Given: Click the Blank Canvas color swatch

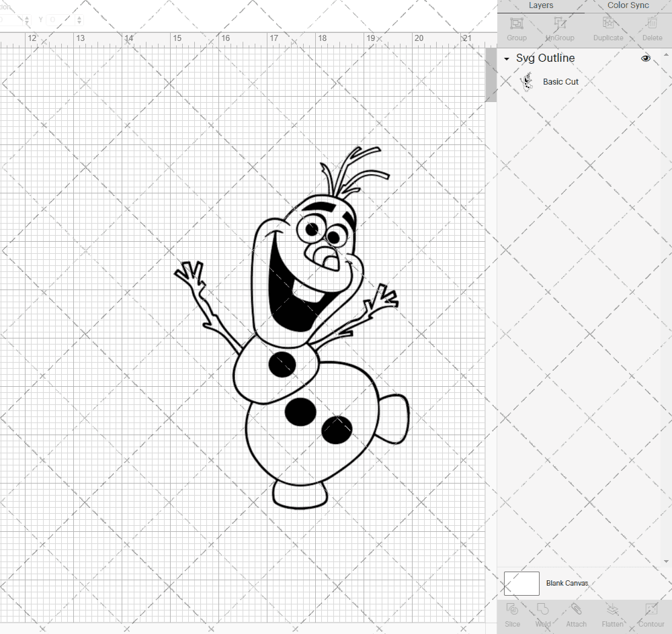Looking at the screenshot, I should (521, 584).
